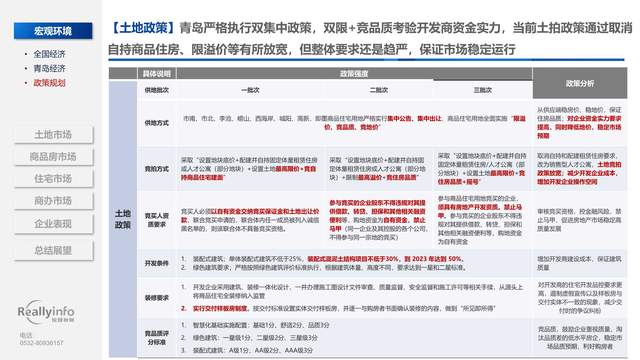The width and height of the screenshot is (640, 360).
Task: Click the 从供应端稳房价 analysis cell
Action: (x=579, y=122)
